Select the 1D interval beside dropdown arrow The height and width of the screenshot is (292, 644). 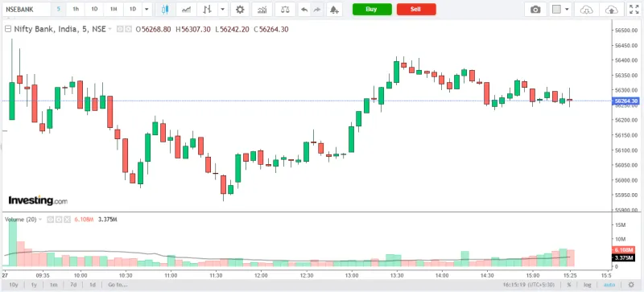click(132, 9)
